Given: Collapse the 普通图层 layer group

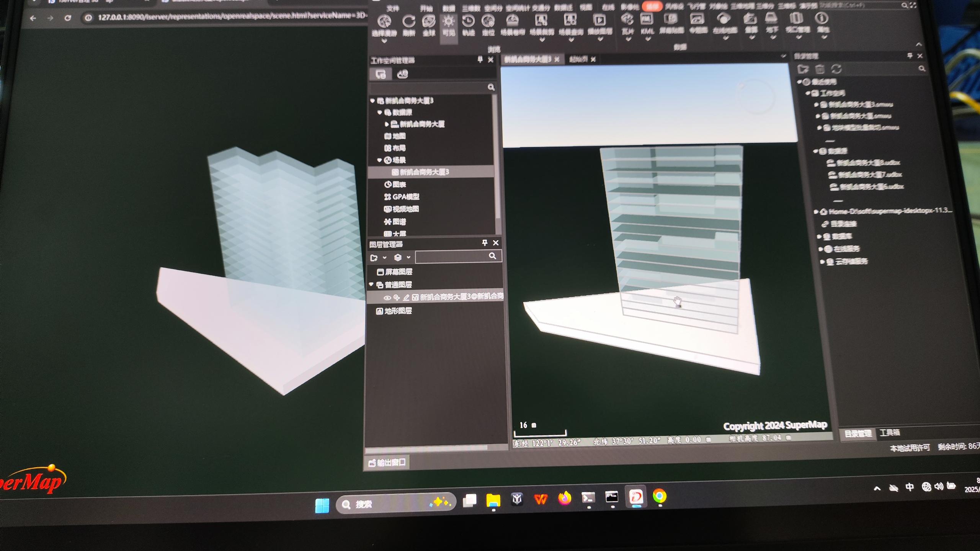Looking at the screenshot, I should pyautogui.click(x=371, y=284).
